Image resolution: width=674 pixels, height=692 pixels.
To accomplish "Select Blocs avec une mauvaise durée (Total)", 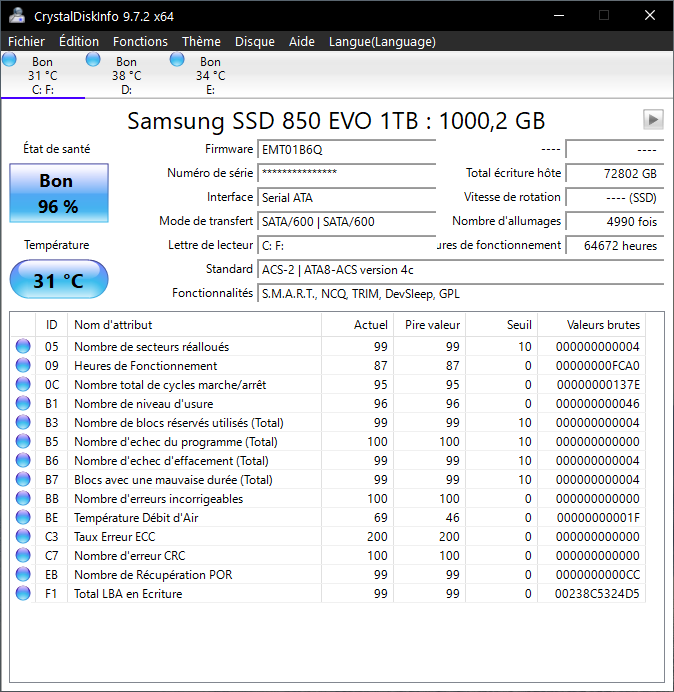I will [x=173, y=480].
